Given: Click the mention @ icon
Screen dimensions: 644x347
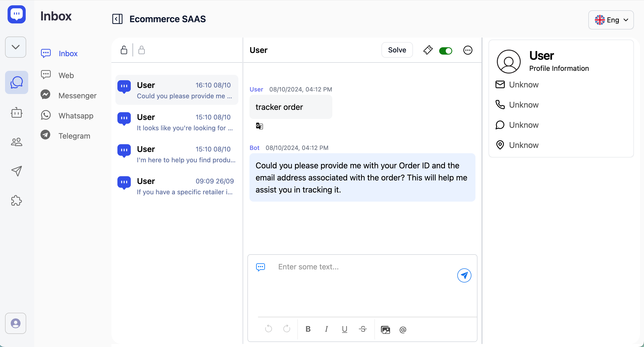Looking at the screenshot, I should pyautogui.click(x=403, y=329).
